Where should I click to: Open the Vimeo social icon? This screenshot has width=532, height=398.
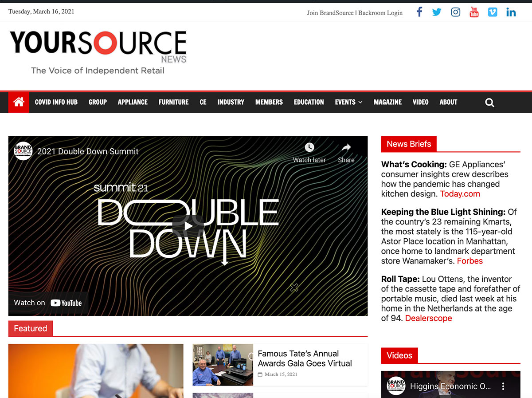click(x=493, y=12)
